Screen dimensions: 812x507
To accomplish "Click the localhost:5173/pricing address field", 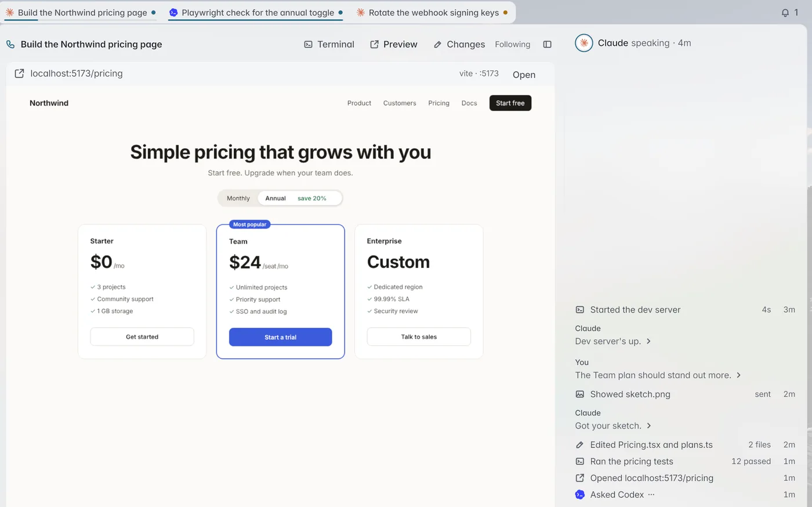I will click(77, 74).
